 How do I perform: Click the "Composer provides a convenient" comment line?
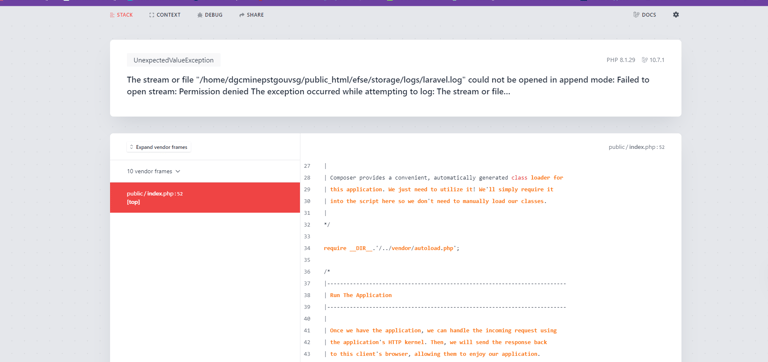click(444, 178)
